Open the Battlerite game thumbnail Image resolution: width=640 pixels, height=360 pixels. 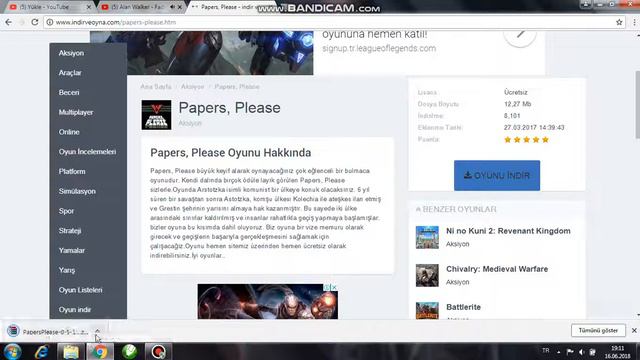pos(427,310)
